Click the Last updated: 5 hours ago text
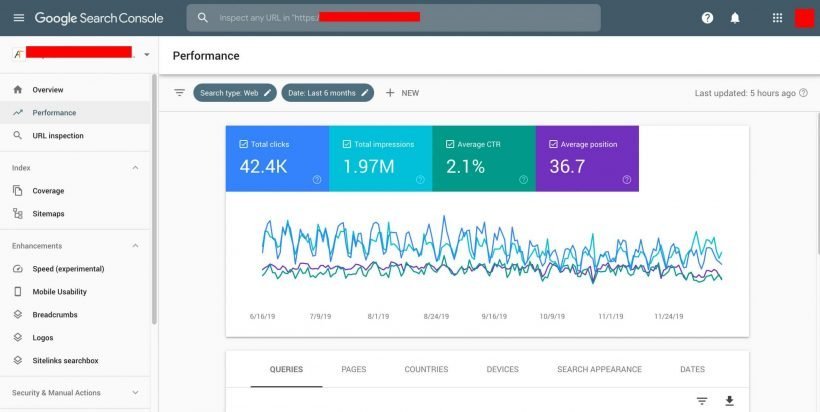This screenshot has height=412, width=820. 745,93
